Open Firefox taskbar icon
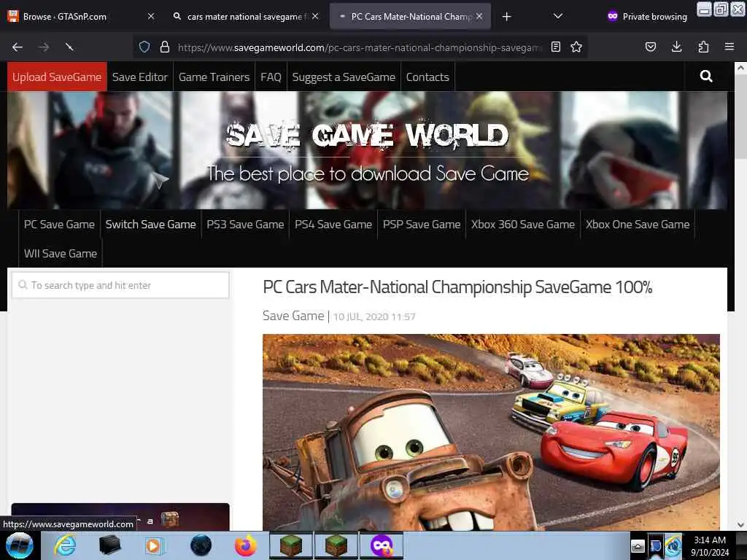Screen dimensions: 747x560 (x=245, y=545)
